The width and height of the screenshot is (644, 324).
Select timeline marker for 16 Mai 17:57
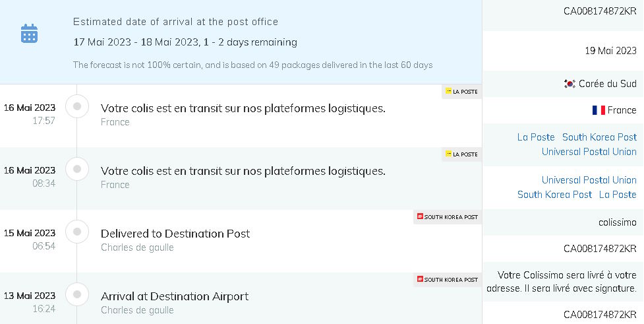click(77, 106)
